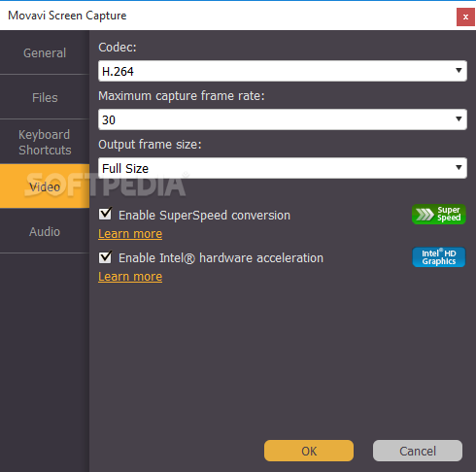
Task: Open Learn more link under SuperSpeed conversion
Action: pyautogui.click(x=130, y=234)
